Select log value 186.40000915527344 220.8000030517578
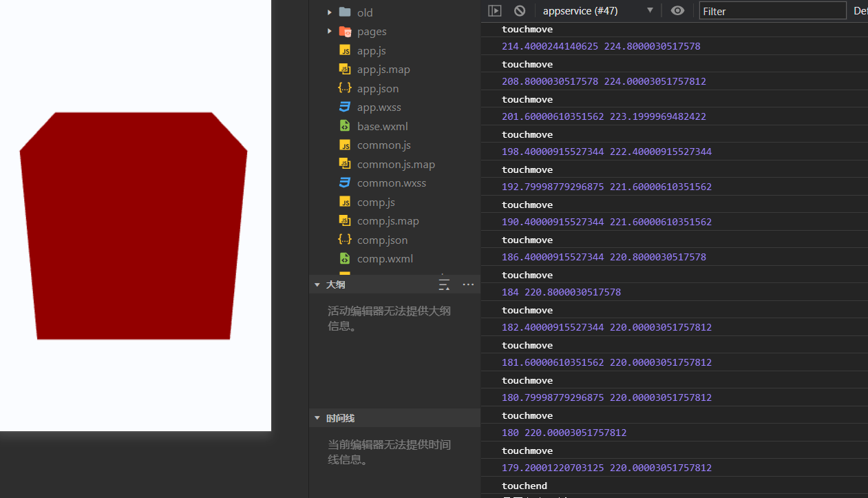This screenshot has height=498, width=868. (x=604, y=257)
